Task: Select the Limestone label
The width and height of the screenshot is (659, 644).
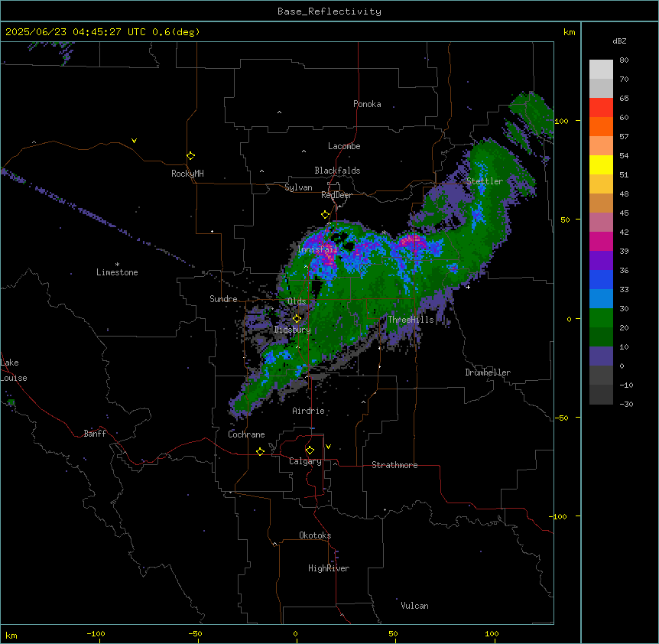Action: click(117, 272)
